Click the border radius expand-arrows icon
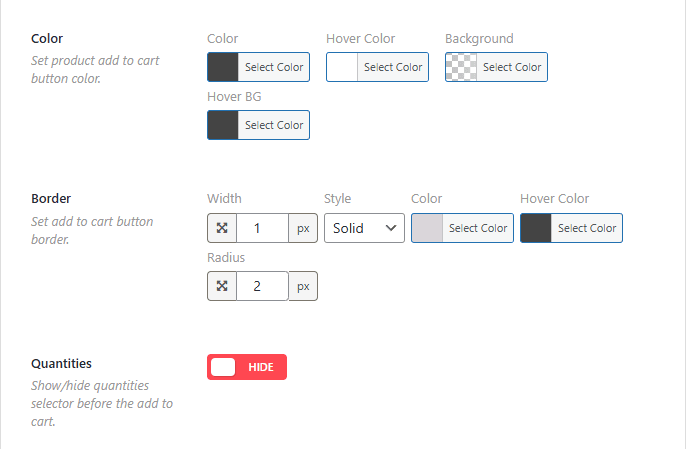 222,286
